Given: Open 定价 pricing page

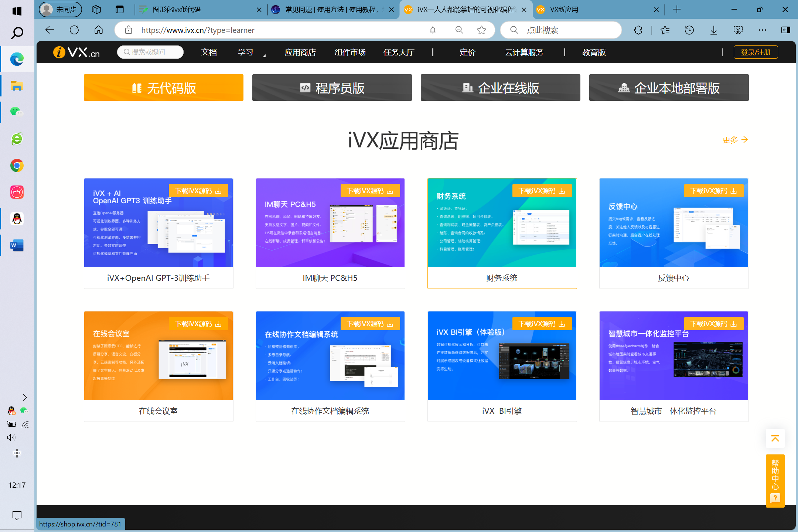Looking at the screenshot, I should 467,52.
